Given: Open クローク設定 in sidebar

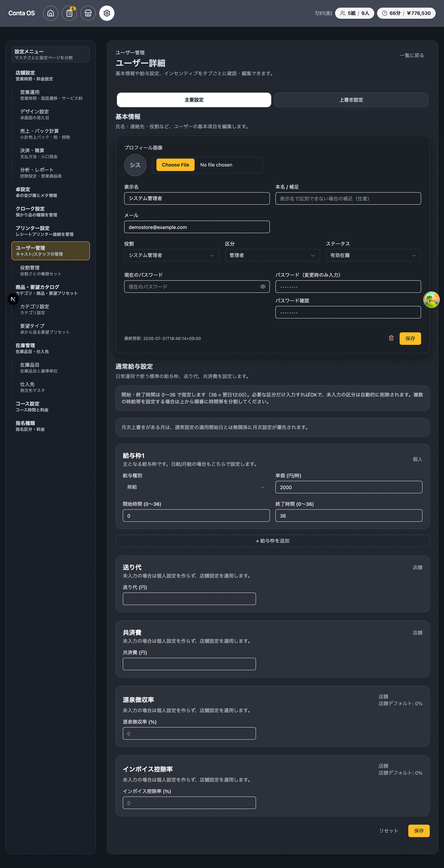Looking at the screenshot, I should pyautogui.click(x=51, y=212).
